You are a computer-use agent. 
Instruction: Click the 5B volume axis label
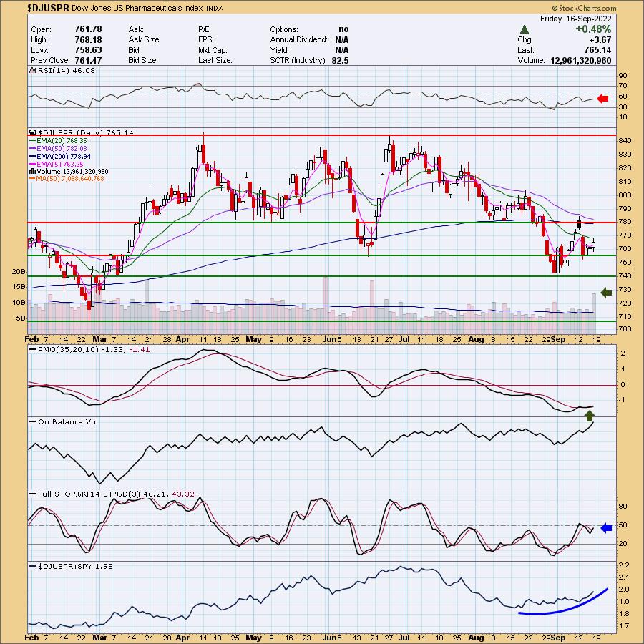(x=21, y=318)
